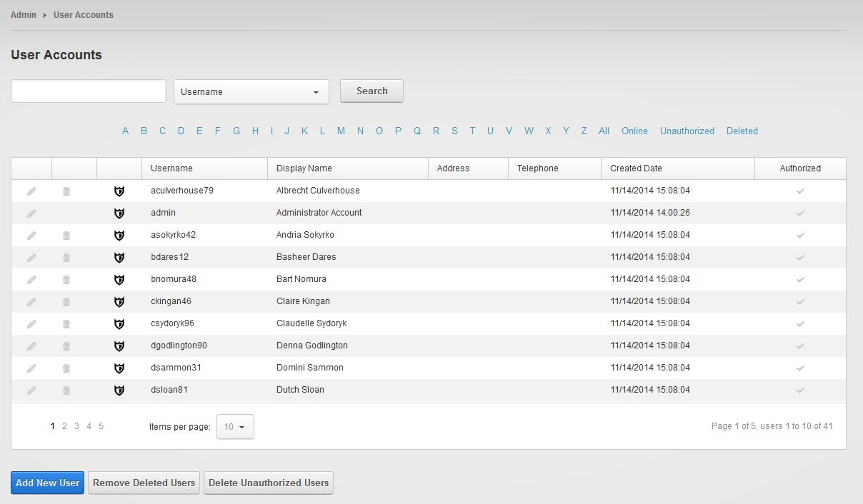
Task: Manage roles shield for bnomura48
Action: point(119,280)
